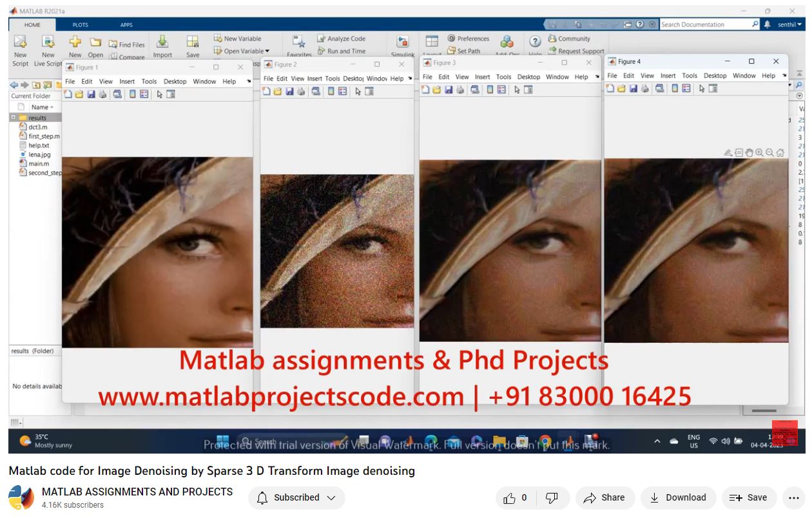The width and height of the screenshot is (812, 518).
Task: Click the Simulink icon in the ribbon
Action: point(402,43)
